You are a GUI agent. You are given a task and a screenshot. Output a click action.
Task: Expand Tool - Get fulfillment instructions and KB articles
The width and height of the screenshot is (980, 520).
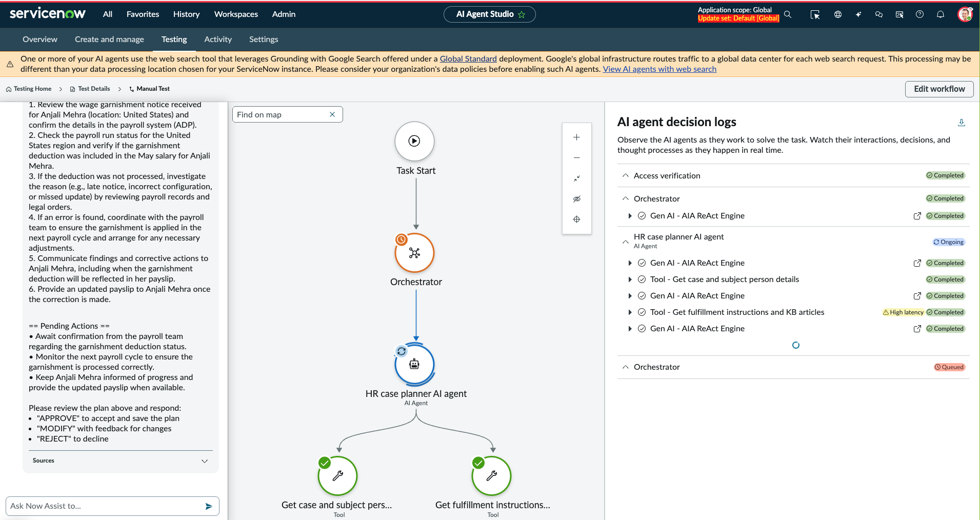point(630,312)
